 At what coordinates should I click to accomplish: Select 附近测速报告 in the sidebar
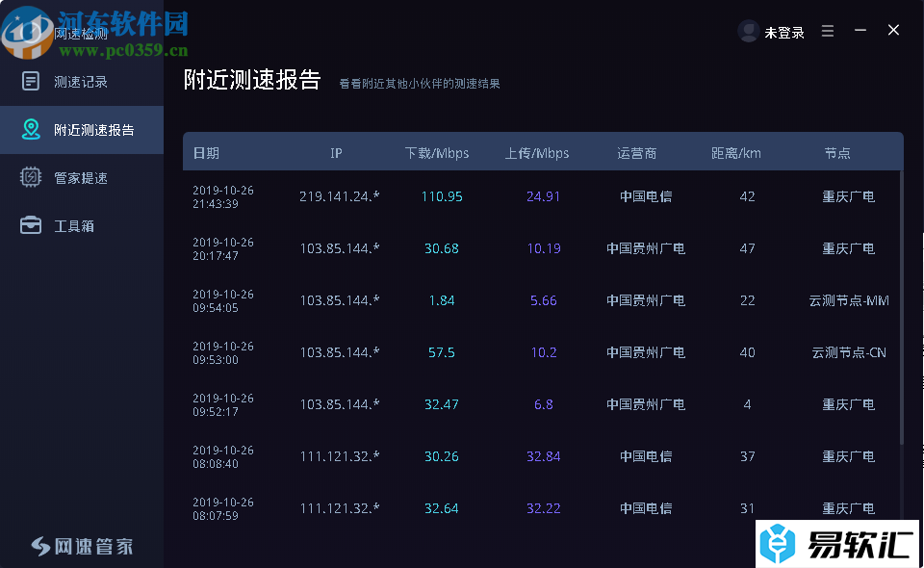[x=82, y=130]
